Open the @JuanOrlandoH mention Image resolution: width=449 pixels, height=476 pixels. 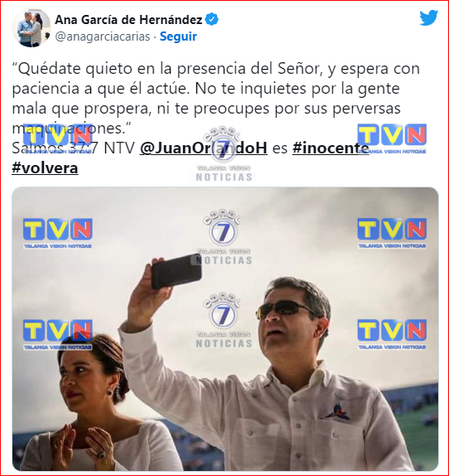[x=204, y=148]
